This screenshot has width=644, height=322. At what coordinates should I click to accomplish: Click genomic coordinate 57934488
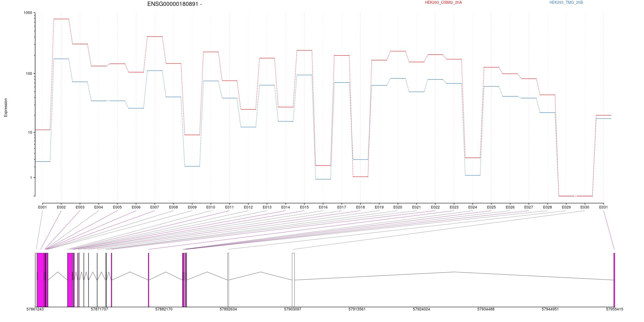click(x=486, y=309)
